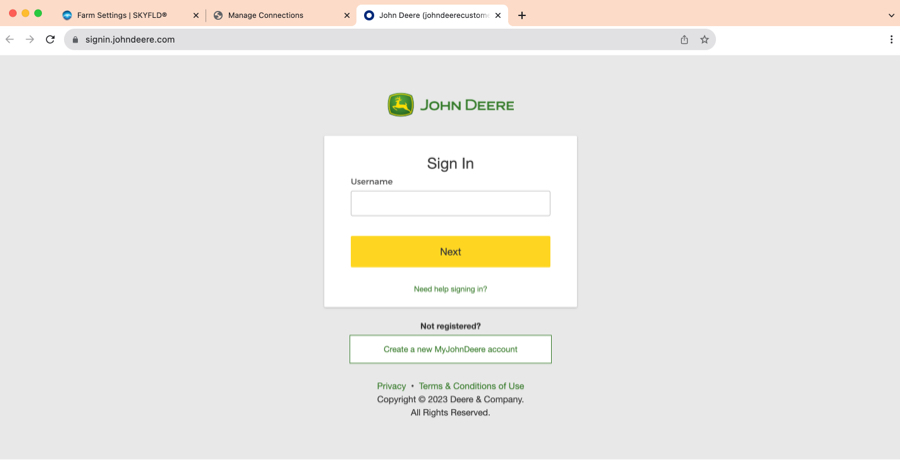Open the Privacy link
Screen dimensions: 901x460
click(x=391, y=386)
